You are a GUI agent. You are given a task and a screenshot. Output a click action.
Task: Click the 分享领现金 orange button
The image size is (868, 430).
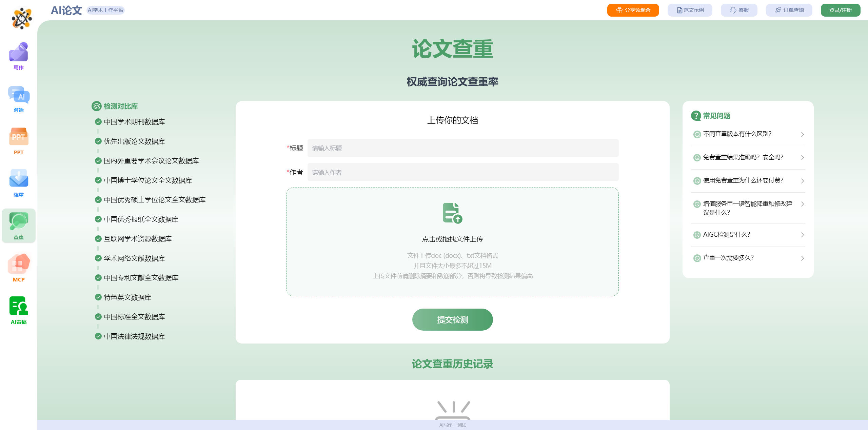click(633, 10)
